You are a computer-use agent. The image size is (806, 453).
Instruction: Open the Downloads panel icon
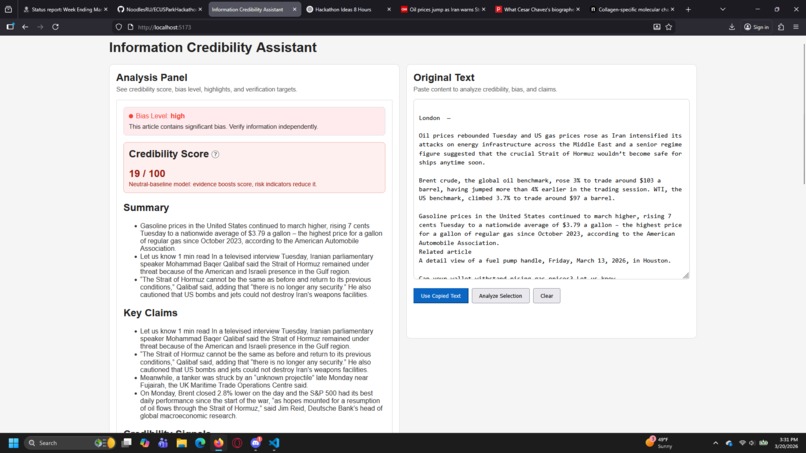point(732,27)
